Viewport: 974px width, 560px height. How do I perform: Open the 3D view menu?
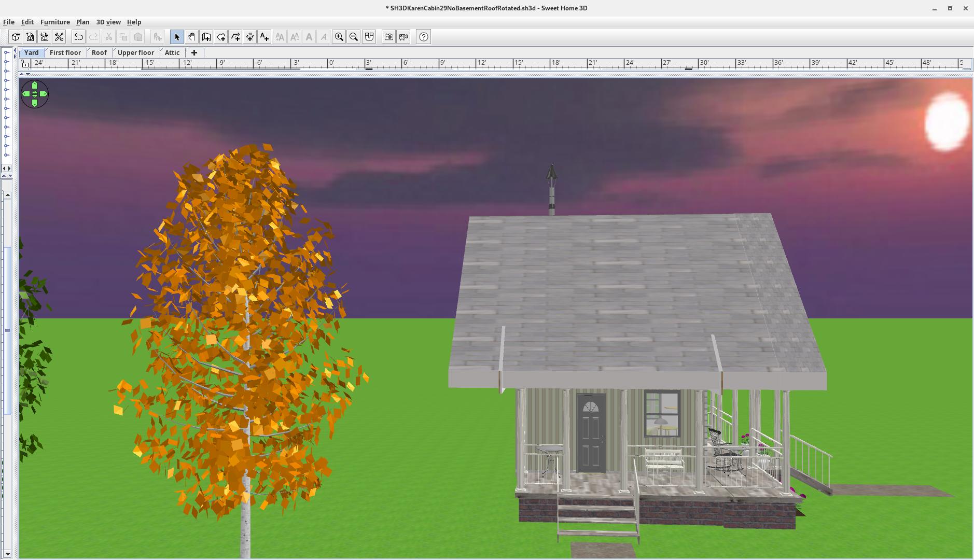coord(108,22)
